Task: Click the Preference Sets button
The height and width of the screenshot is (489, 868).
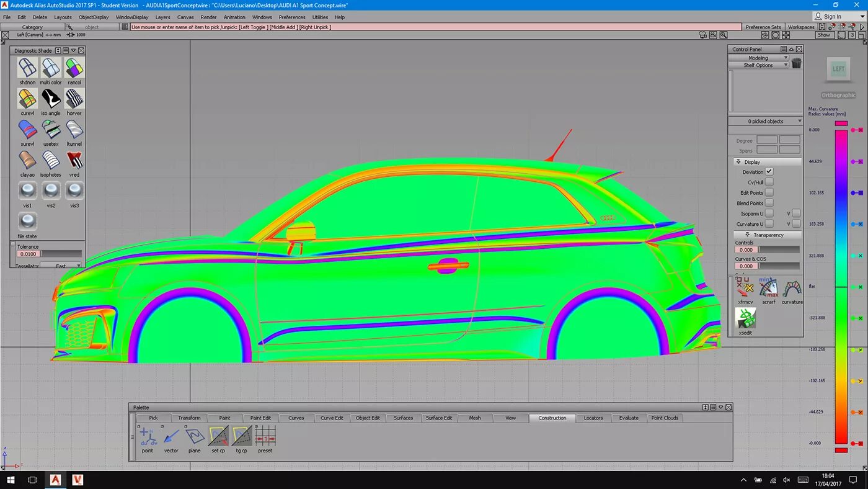Action: 763,27
